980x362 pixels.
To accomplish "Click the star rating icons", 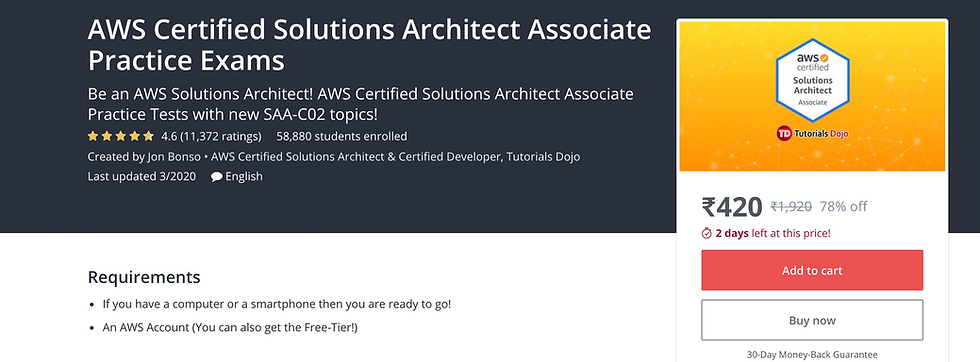I will [x=121, y=136].
